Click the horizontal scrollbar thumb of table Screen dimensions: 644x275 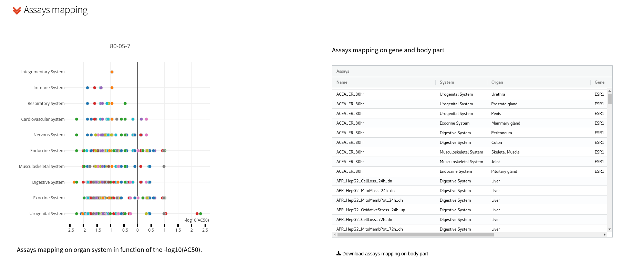coord(415,235)
